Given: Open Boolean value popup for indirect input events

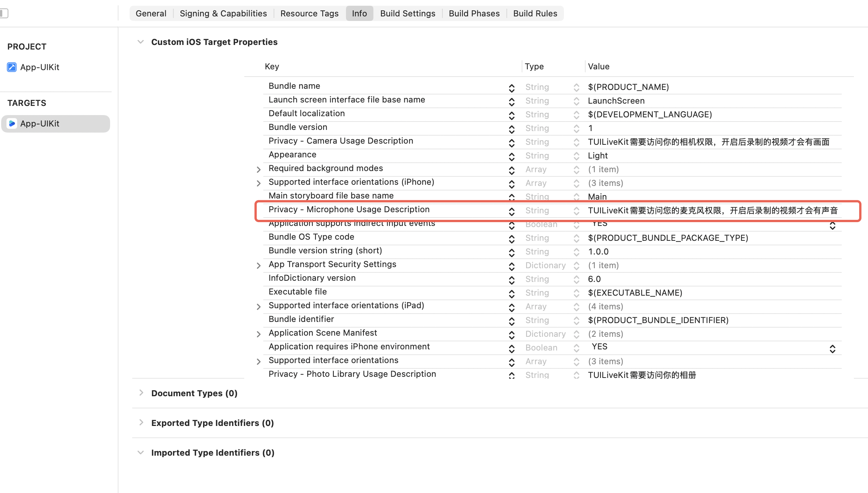Looking at the screenshot, I should click(832, 226).
